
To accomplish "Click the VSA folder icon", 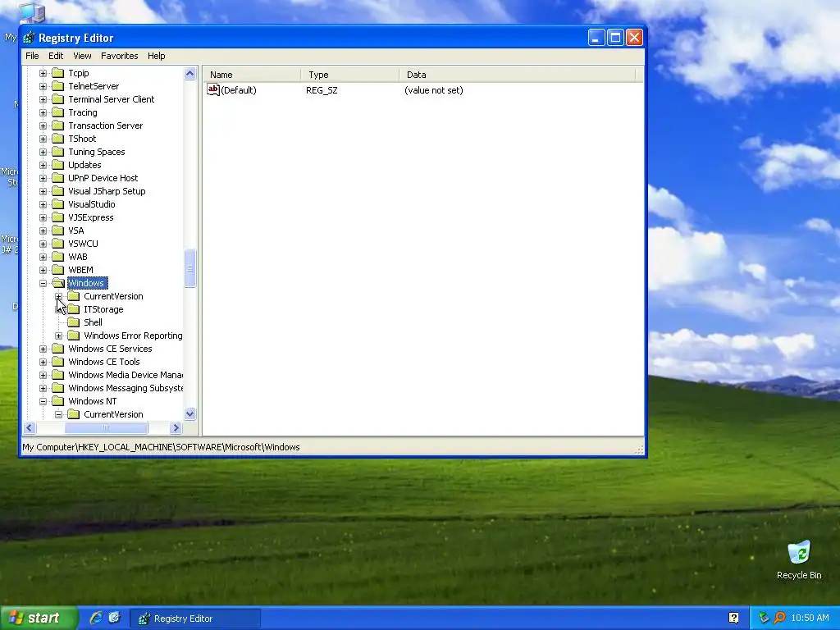I will [58, 231].
